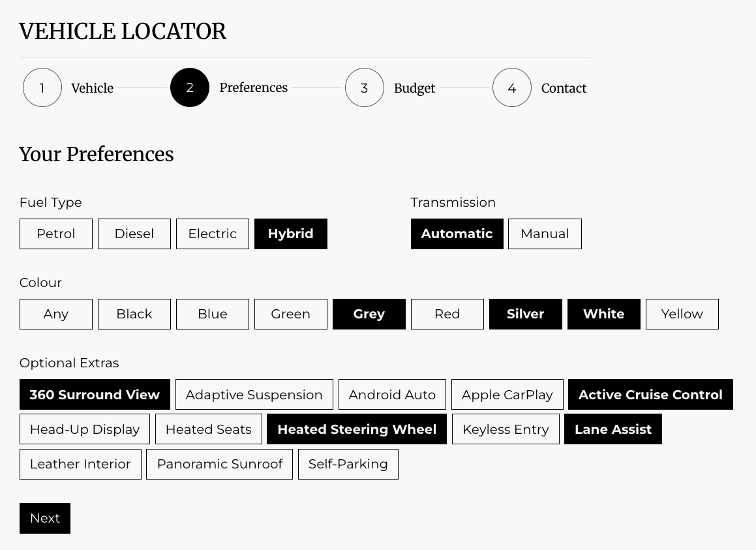The width and height of the screenshot is (756, 550).
Task: Add Panoramic Sunroof extra
Action: click(220, 464)
